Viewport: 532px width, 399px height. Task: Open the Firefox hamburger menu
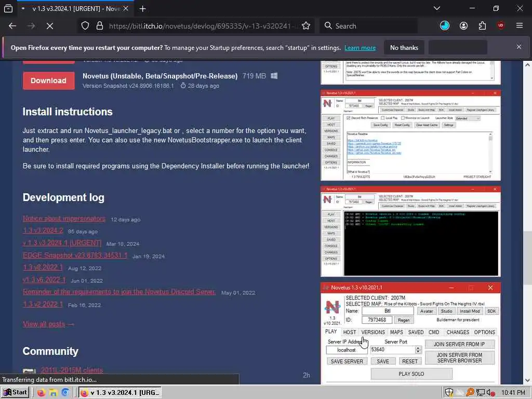pos(520,25)
